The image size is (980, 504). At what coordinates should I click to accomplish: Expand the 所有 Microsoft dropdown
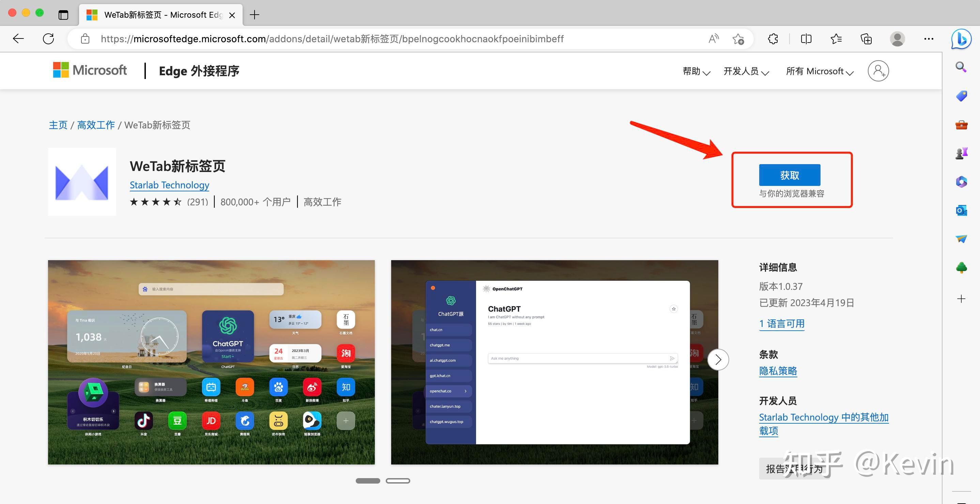coord(820,72)
